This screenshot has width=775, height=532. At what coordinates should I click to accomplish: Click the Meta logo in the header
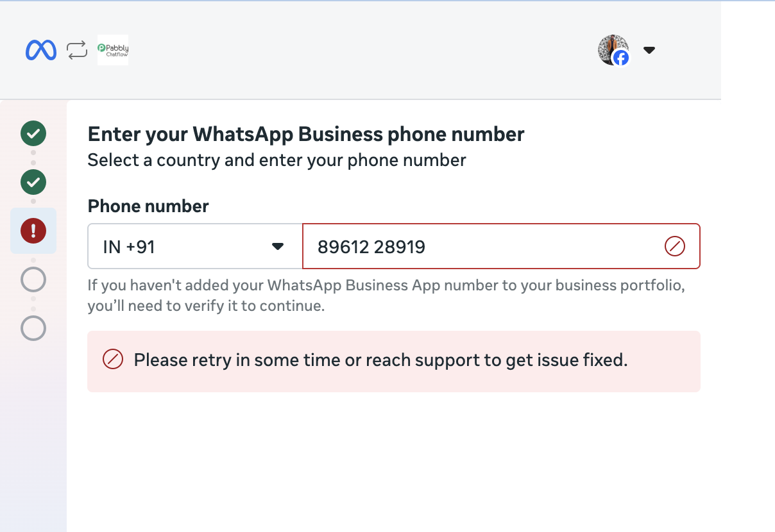[x=41, y=50]
